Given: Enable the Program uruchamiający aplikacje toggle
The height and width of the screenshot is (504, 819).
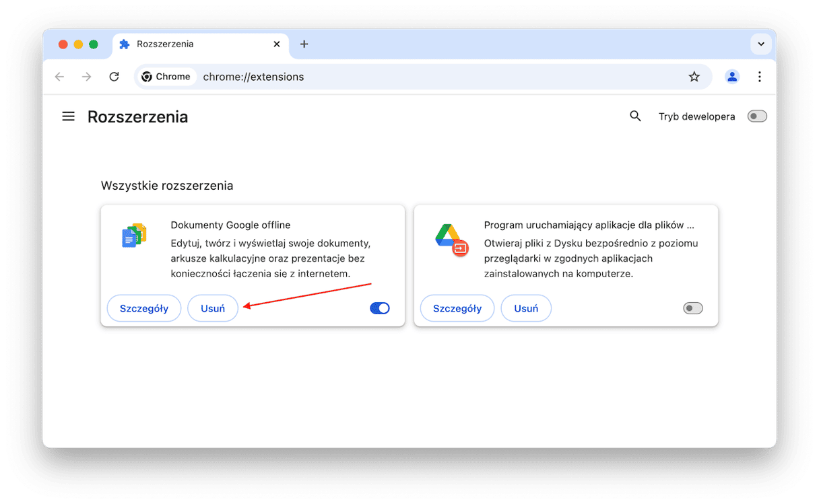Looking at the screenshot, I should pyautogui.click(x=693, y=308).
